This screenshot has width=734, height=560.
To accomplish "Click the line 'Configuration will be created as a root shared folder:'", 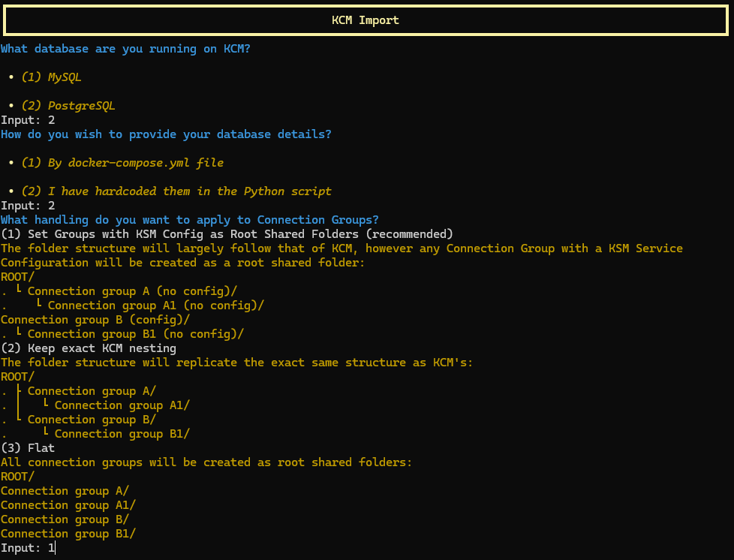I will pyautogui.click(x=182, y=263).
